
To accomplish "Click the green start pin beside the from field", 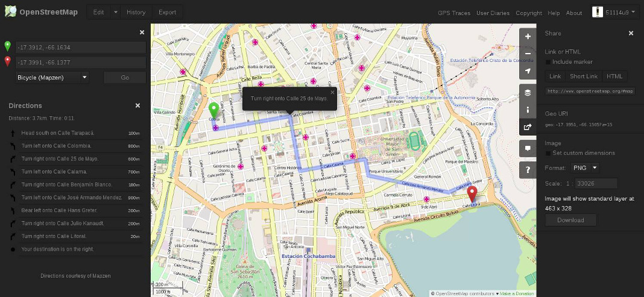I will coord(7,46).
